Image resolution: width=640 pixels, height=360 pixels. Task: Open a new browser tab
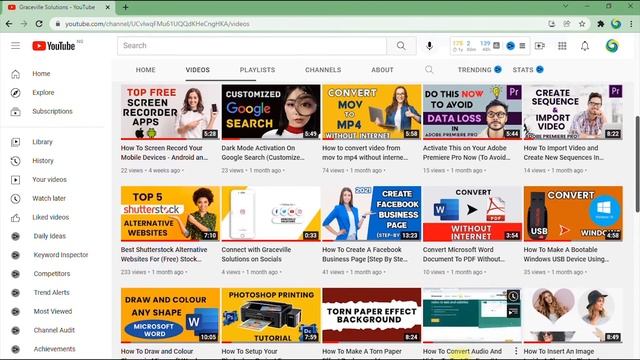pos(125,7)
